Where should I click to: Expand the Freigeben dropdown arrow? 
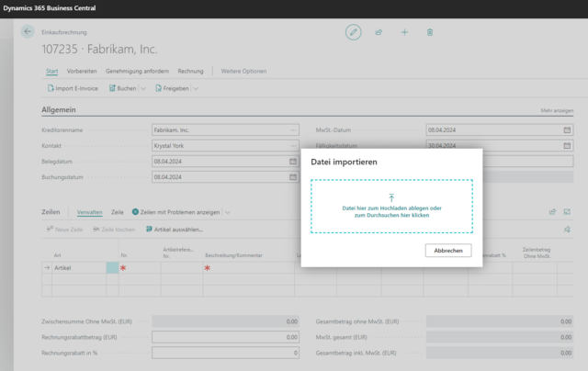tap(196, 89)
